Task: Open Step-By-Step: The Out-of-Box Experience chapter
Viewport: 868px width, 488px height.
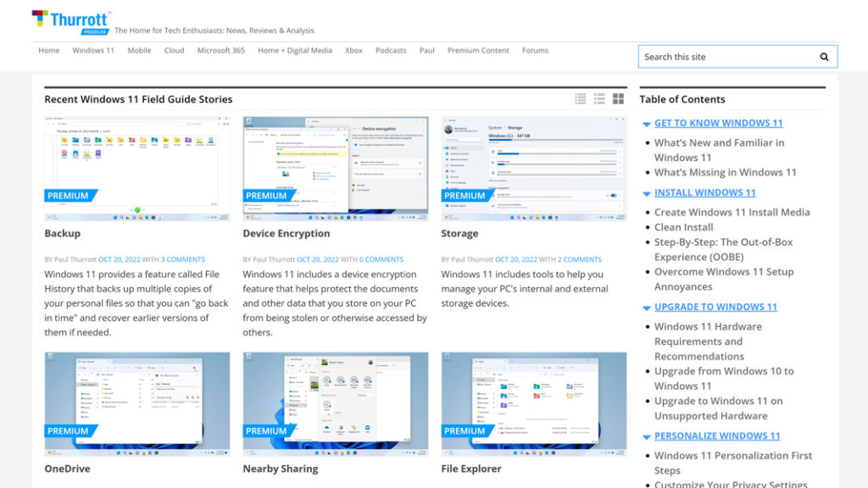Action: [724, 250]
